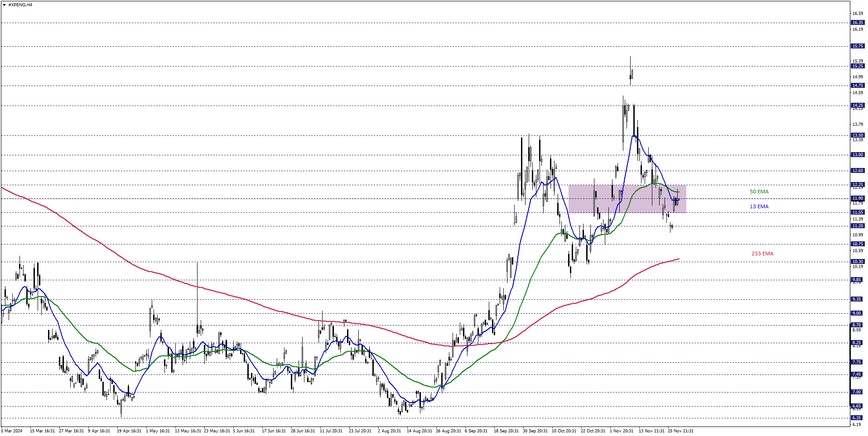Image resolution: width=868 pixels, height=436 pixels.
Task: Select the 12.25 price level tag
Action: (x=858, y=185)
